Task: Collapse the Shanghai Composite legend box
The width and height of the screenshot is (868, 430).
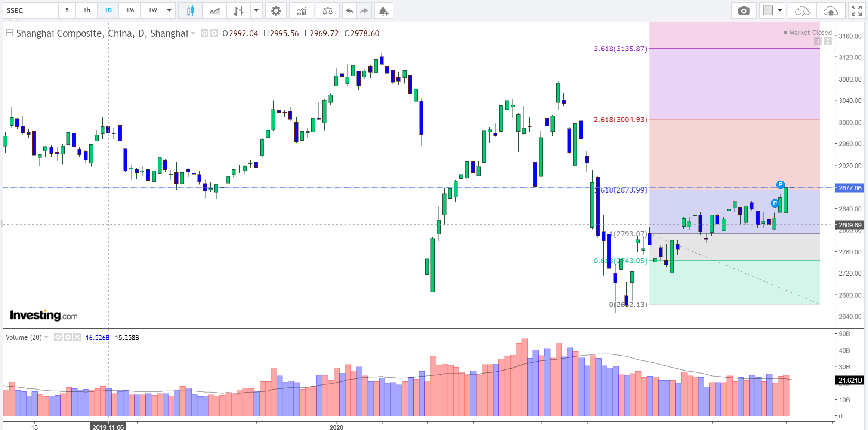Action: tap(10, 33)
